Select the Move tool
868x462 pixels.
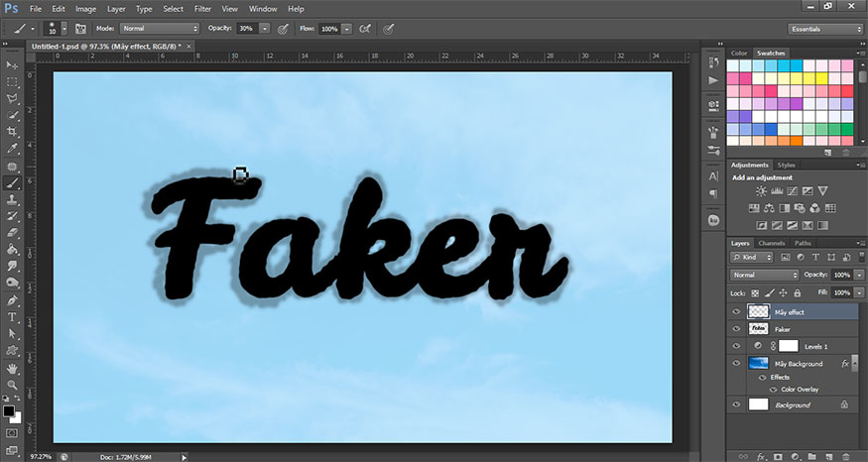(x=12, y=65)
